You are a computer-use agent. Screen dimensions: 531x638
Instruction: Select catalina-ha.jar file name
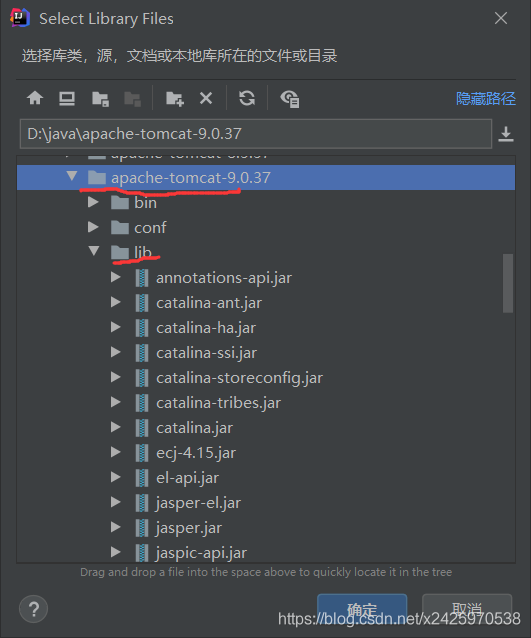pyautogui.click(x=206, y=328)
